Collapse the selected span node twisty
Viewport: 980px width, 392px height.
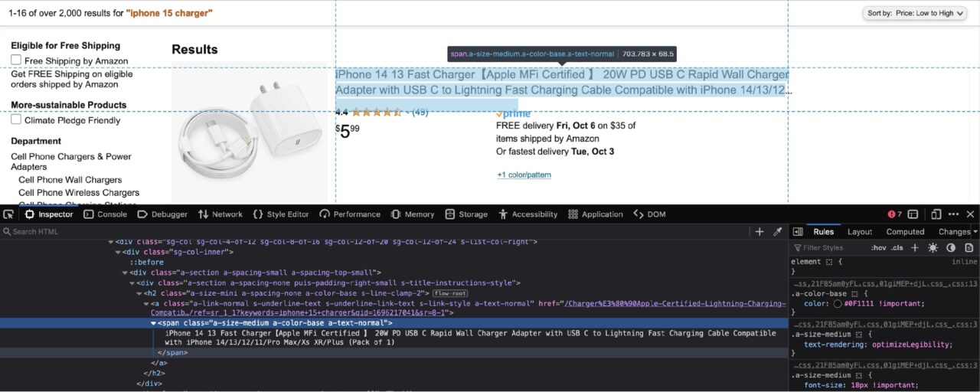point(153,323)
